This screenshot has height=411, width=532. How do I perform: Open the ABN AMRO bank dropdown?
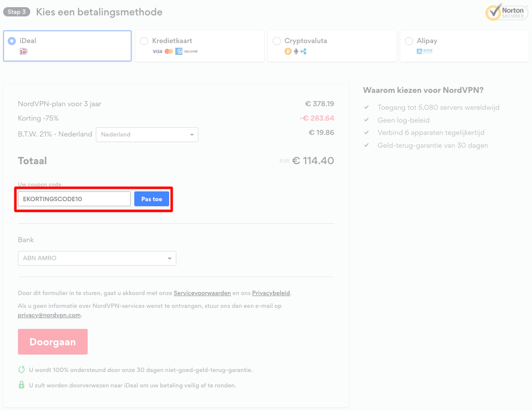(97, 258)
